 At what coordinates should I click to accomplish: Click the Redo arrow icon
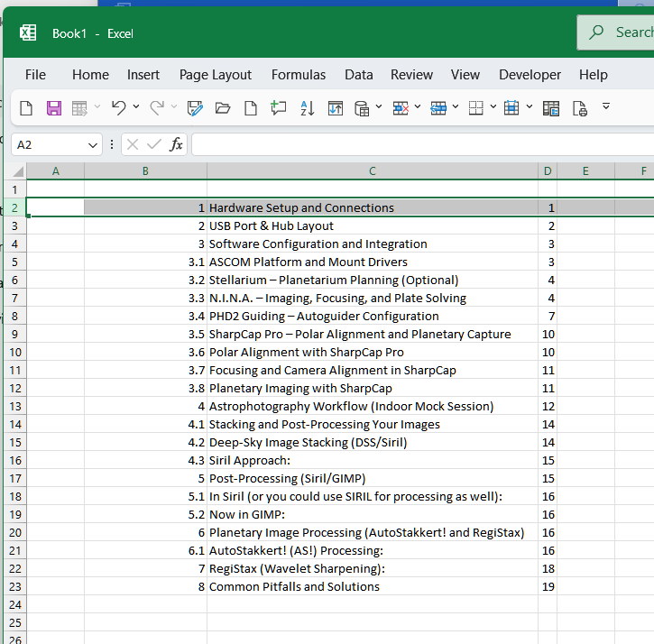pos(157,108)
